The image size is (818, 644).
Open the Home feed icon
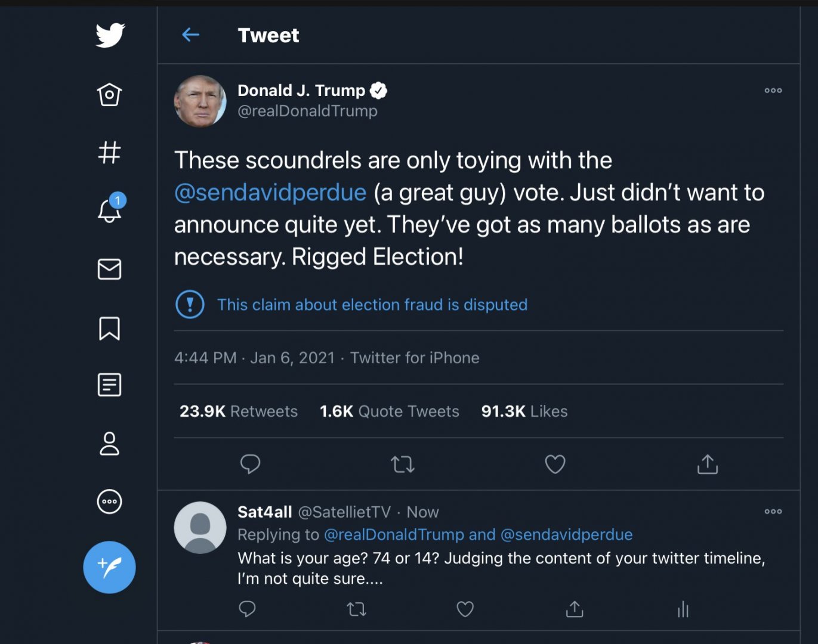tap(109, 94)
